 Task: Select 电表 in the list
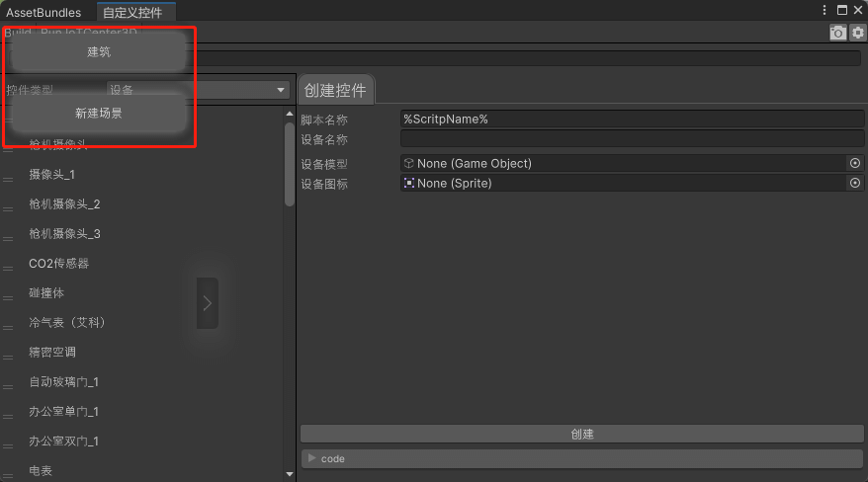[x=41, y=471]
